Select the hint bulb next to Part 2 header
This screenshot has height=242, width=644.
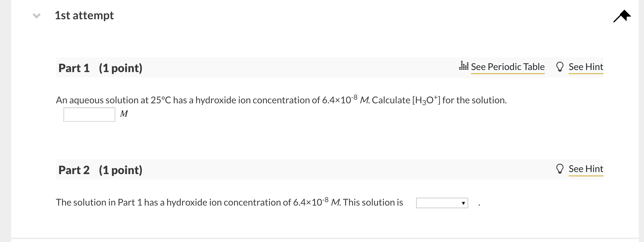click(560, 169)
